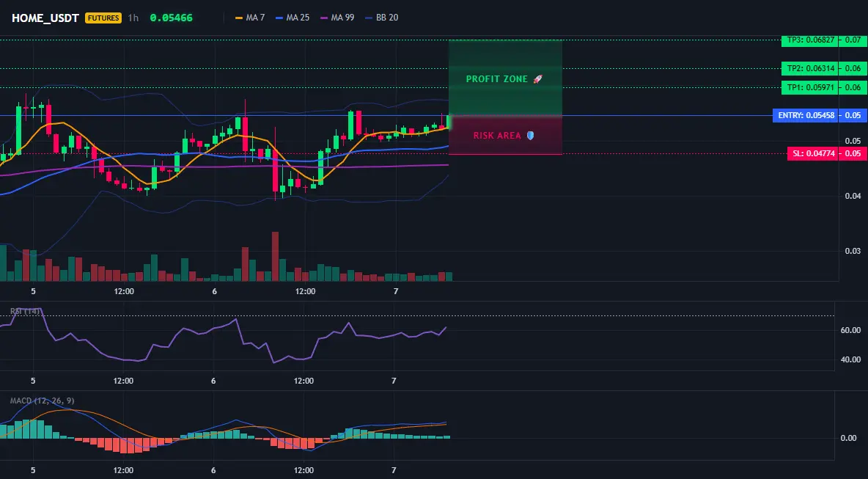Click the MACD (12, 26, 9) indicator label

(x=42, y=401)
